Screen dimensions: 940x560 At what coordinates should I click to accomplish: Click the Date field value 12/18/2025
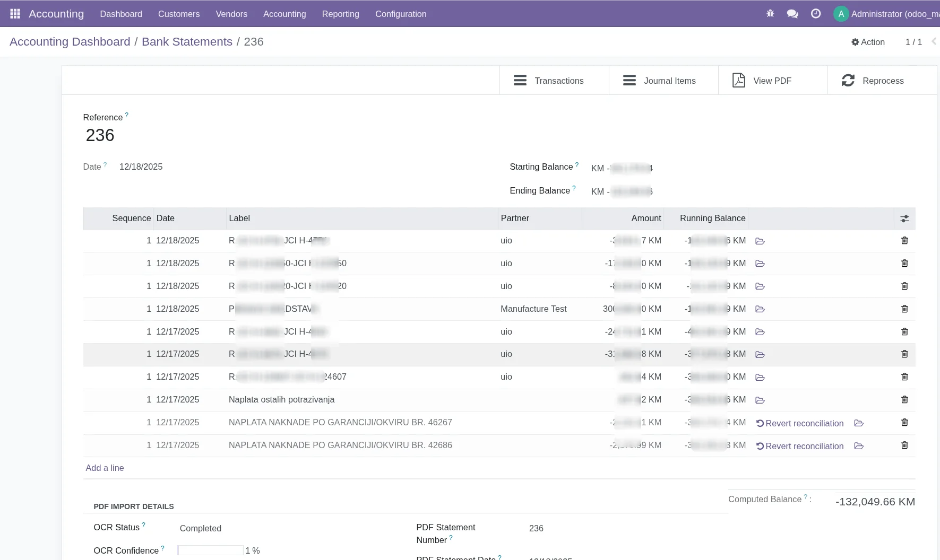141,167
